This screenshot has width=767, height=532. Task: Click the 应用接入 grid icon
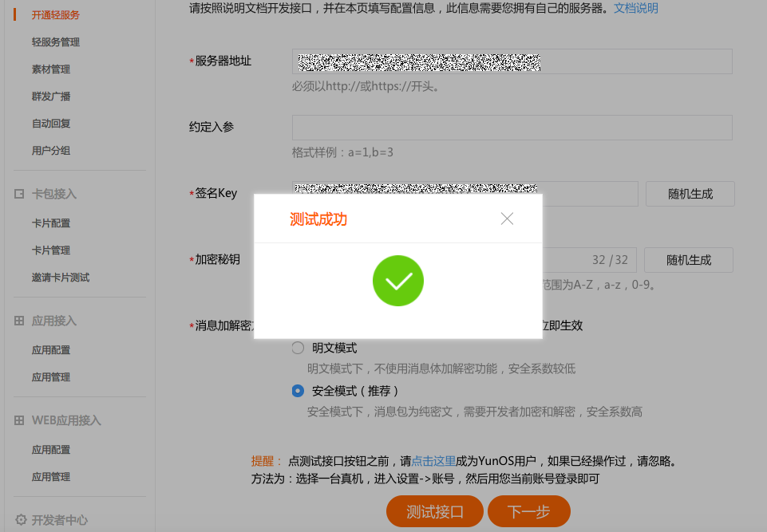(x=19, y=321)
